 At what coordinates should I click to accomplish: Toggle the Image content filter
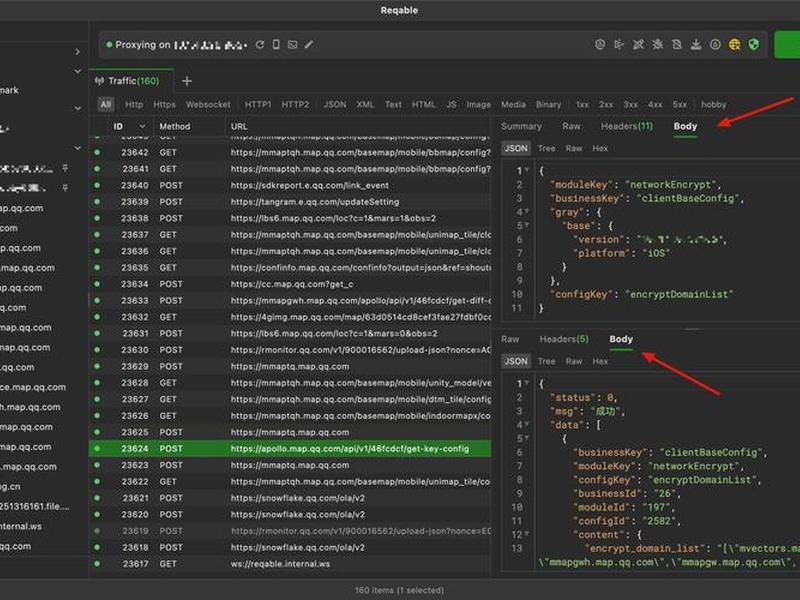click(x=479, y=104)
